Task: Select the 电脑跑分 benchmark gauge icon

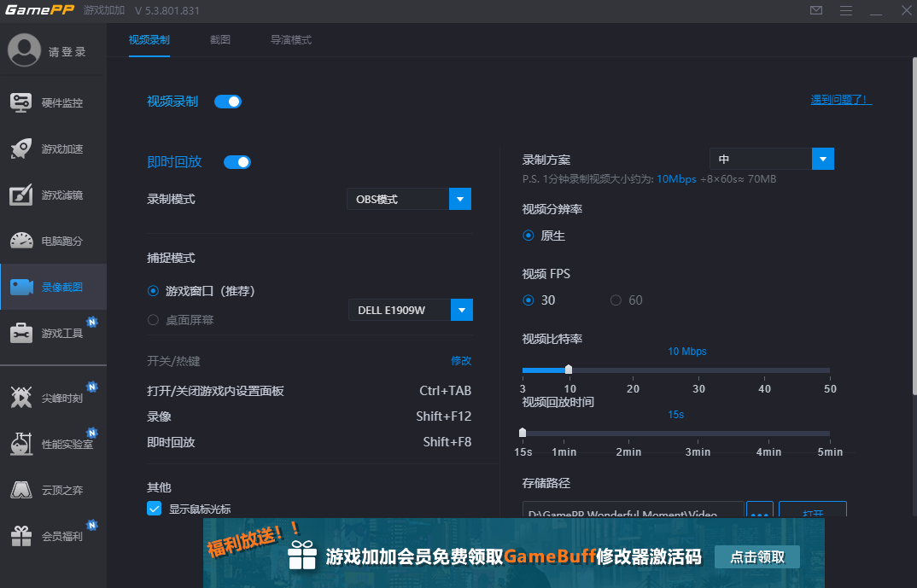Action: (x=21, y=241)
